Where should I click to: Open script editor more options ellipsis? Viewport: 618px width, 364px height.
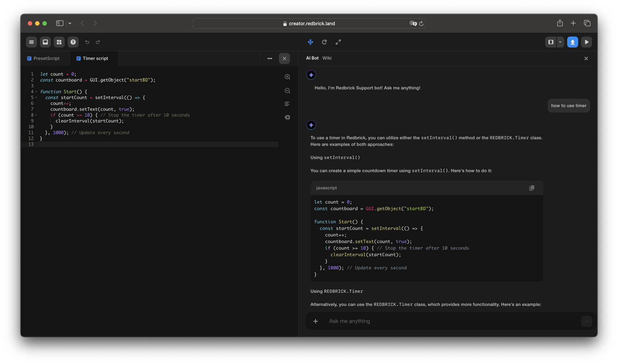tap(270, 58)
